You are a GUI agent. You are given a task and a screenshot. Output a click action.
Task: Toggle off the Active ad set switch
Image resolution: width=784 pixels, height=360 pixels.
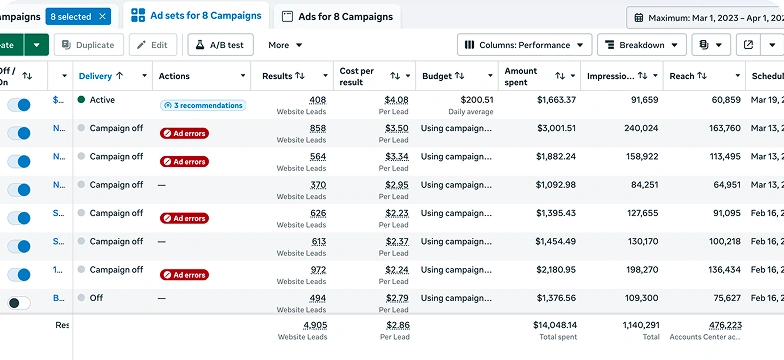coord(19,104)
